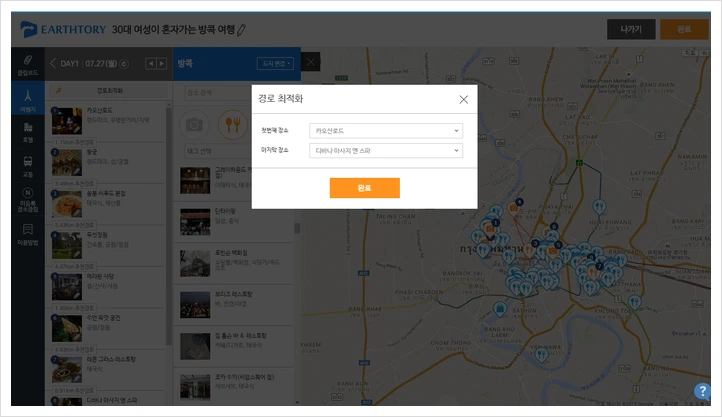Click the 4.47Km 추천경로 link

tap(74, 266)
